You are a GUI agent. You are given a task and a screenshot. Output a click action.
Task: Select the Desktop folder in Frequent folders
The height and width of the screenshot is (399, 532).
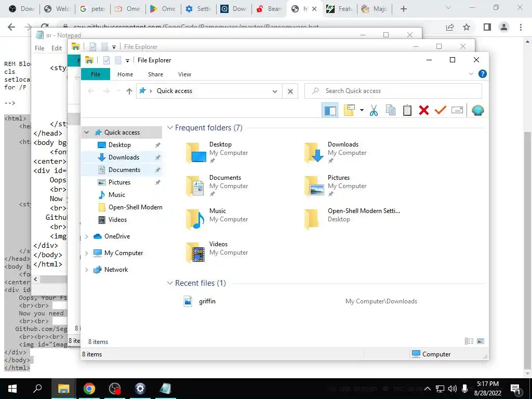point(217,152)
